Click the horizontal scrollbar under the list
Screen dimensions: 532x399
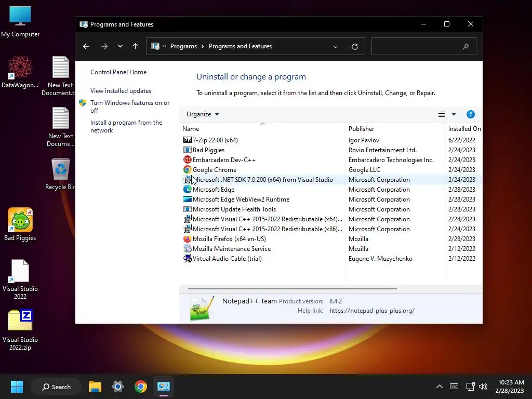point(292,289)
